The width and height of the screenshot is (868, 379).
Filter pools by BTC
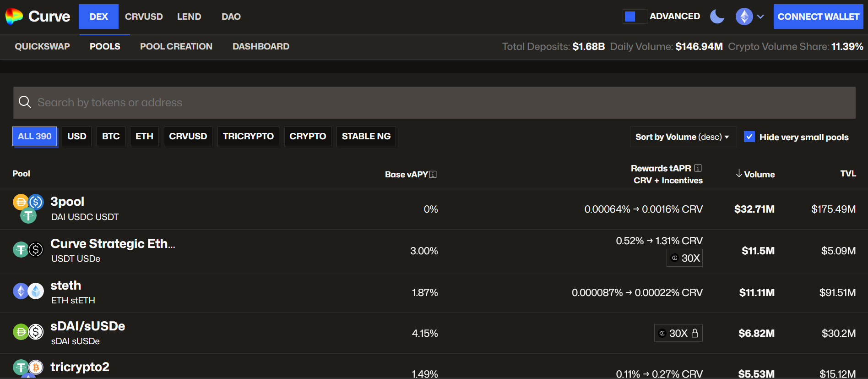point(111,136)
